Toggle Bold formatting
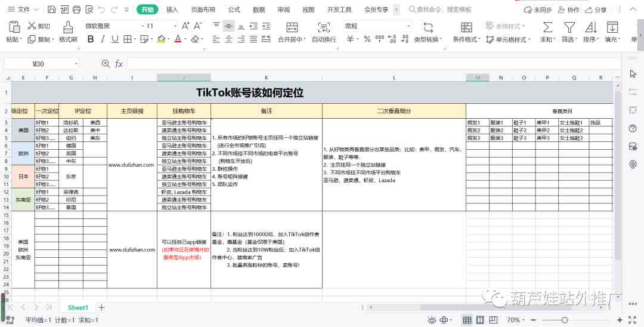This screenshot has height=327, width=644. pyautogui.click(x=91, y=39)
